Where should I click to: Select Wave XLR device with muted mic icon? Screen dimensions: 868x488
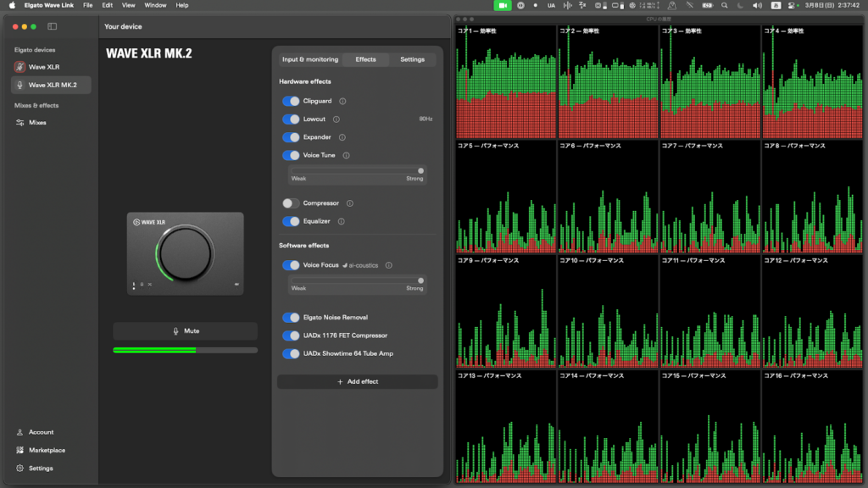tap(42, 67)
